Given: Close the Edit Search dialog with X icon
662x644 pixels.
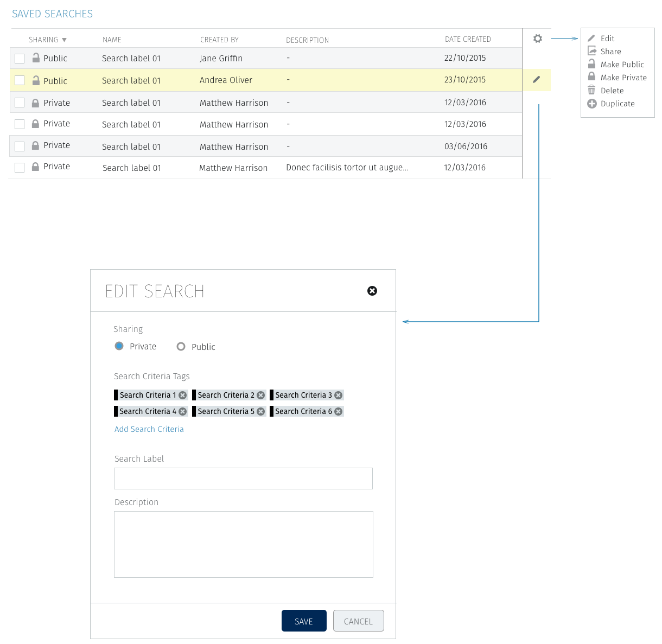Looking at the screenshot, I should click(372, 291).
